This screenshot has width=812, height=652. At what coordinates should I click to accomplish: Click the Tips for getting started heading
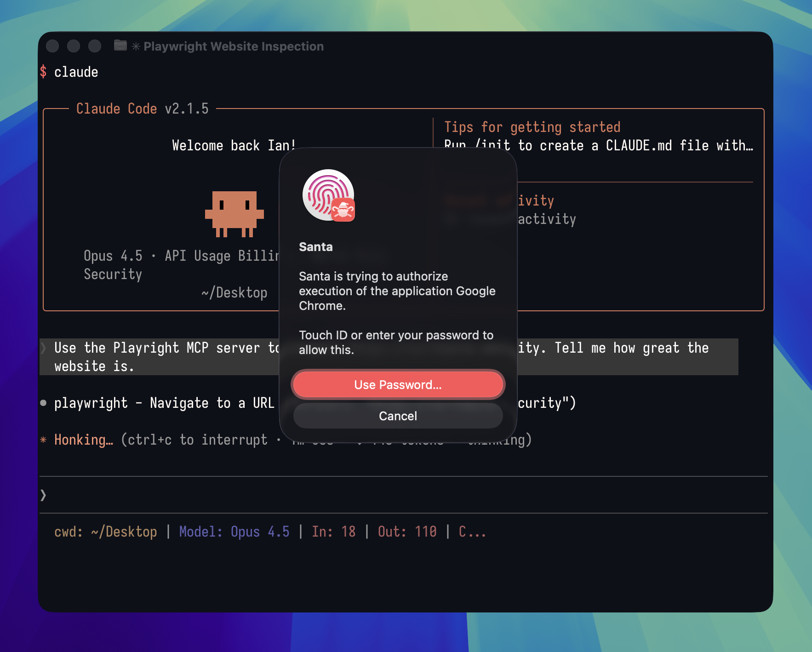coord(532,127)
